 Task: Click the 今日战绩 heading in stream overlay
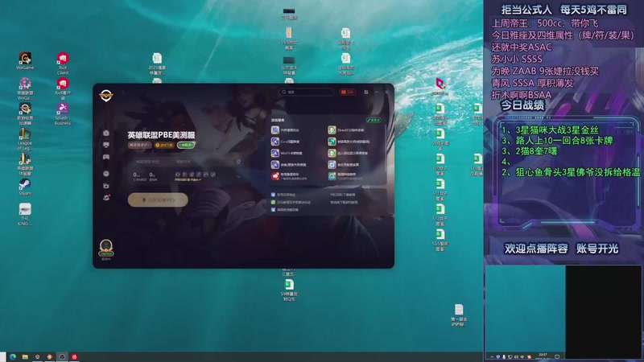(522, 105)
